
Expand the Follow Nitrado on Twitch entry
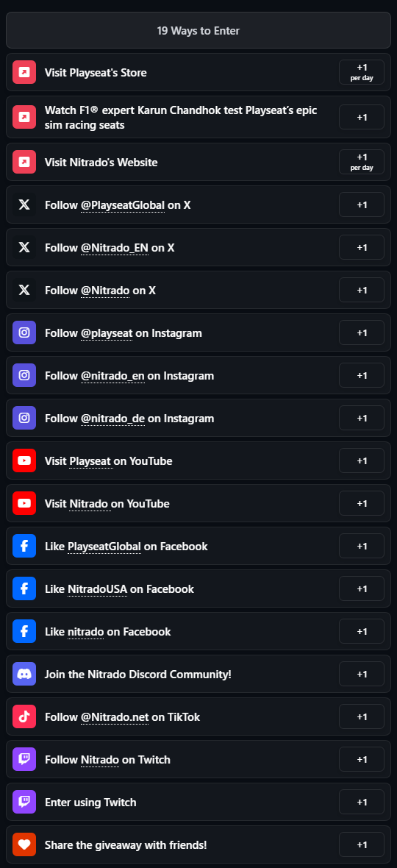point(198,759)
